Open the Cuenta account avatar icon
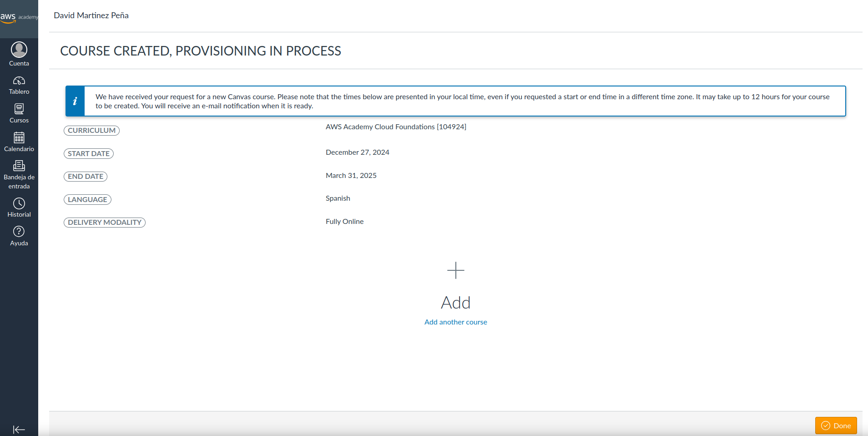868x436 pixels. coord(19,50)
